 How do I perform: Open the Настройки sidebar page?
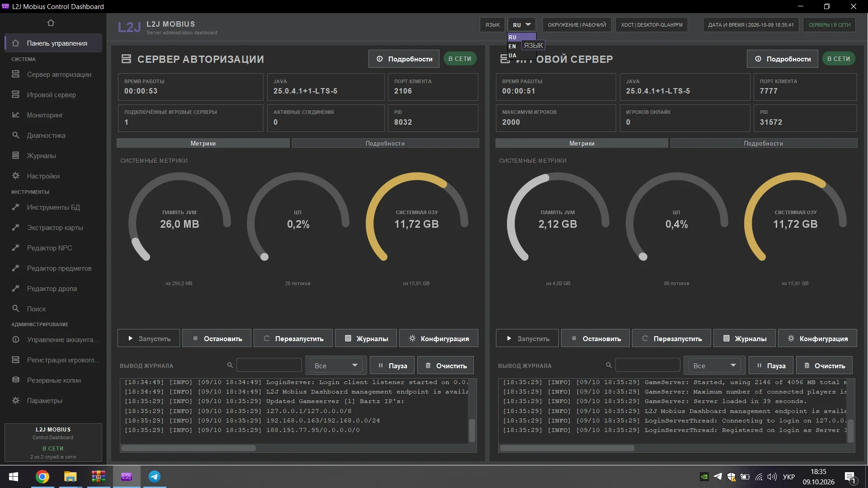pyautogui.click(x=53, y=176)
